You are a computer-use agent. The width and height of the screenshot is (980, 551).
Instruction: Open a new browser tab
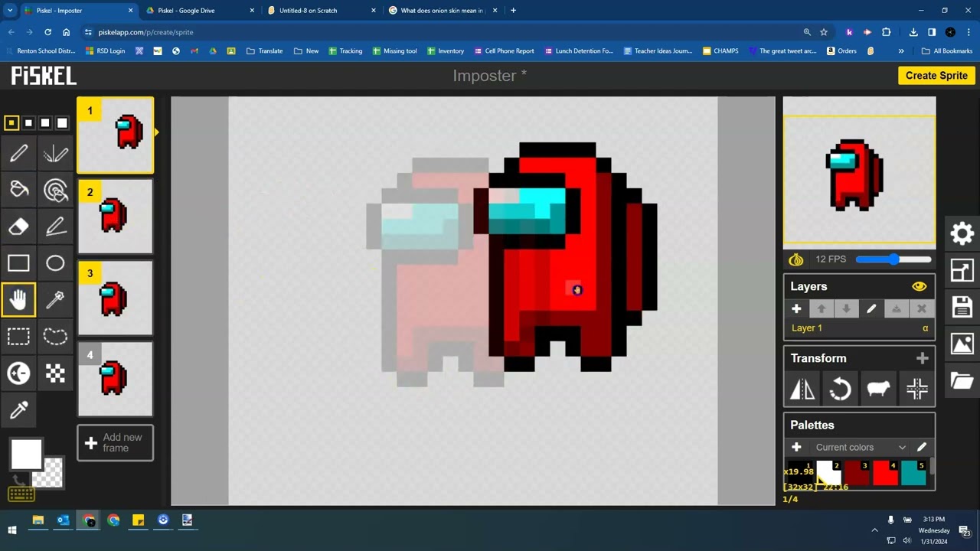pos(513,11)
